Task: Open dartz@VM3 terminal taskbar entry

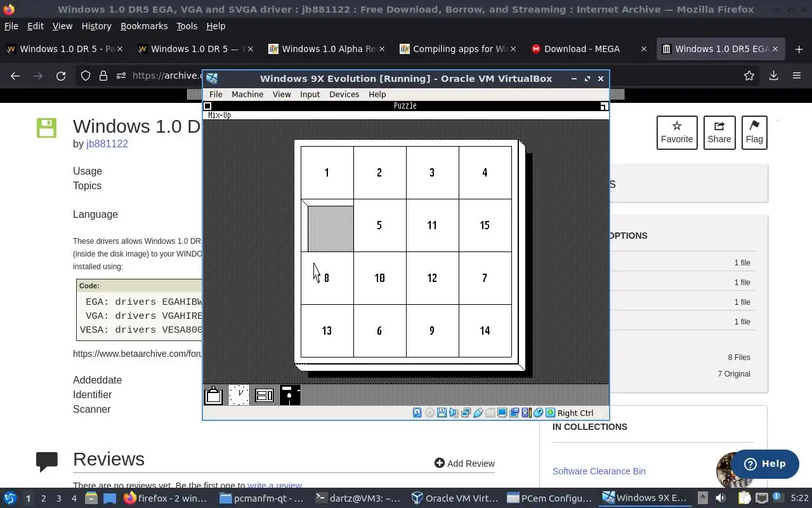Action: click(x=358, y=498)
